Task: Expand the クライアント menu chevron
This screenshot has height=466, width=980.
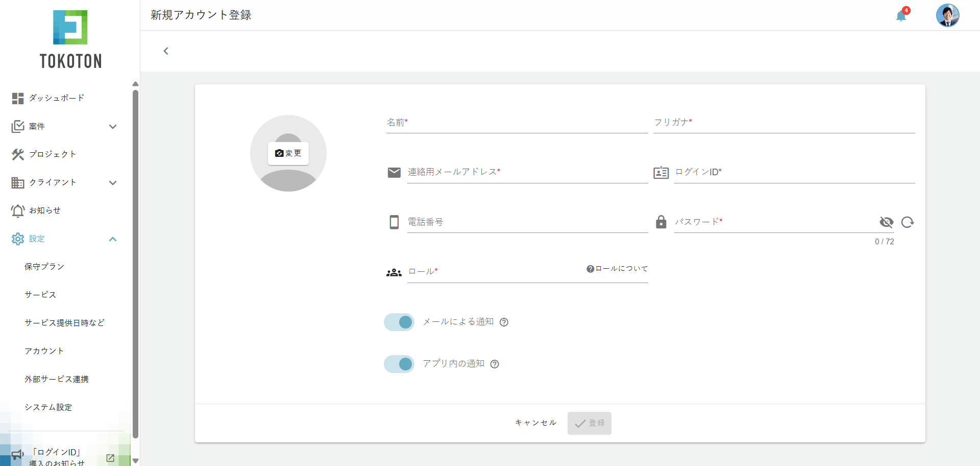Action: (113, 182)
